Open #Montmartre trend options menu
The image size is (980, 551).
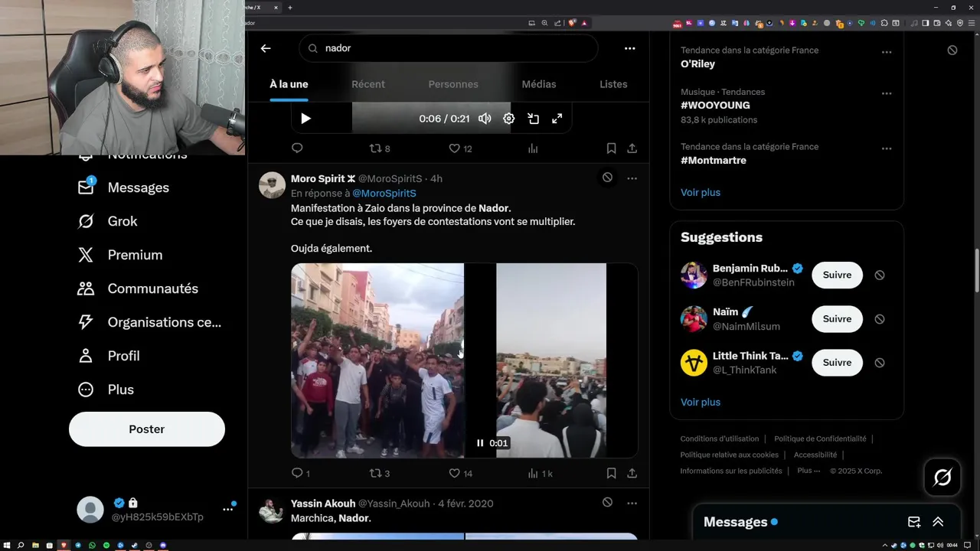coord(886,148)
